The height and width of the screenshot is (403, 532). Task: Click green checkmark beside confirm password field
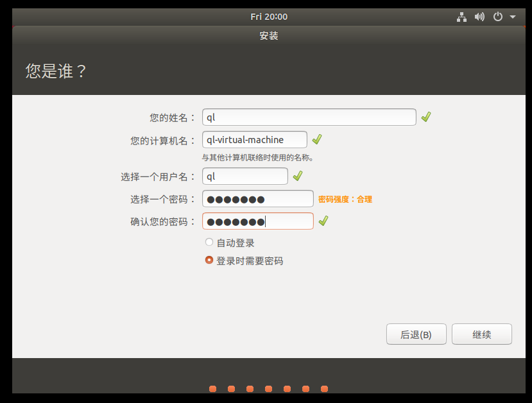323,221
